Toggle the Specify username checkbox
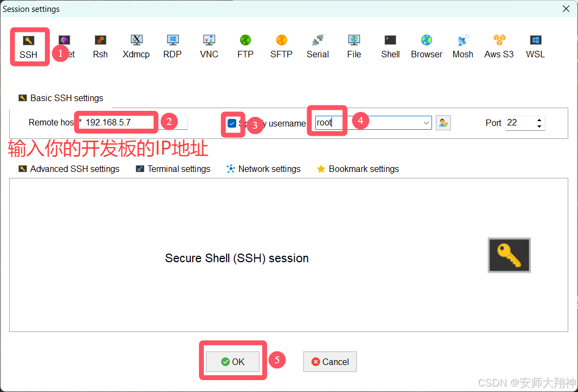578x392 pixels. pyautogui.click(x=232, y=123)
